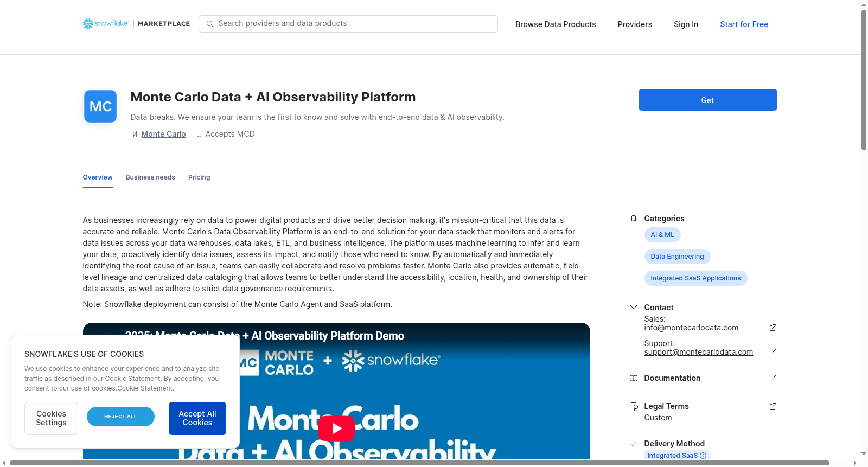Image resolution: width=868 pixels, height=467 pixels.
Task: Click Start for Free link
Action: 744,24
